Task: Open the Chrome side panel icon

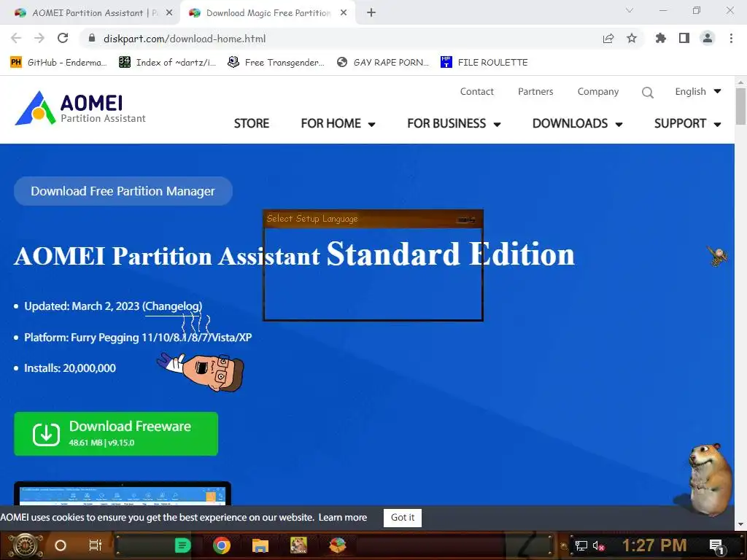Action: tap(684, 38)
